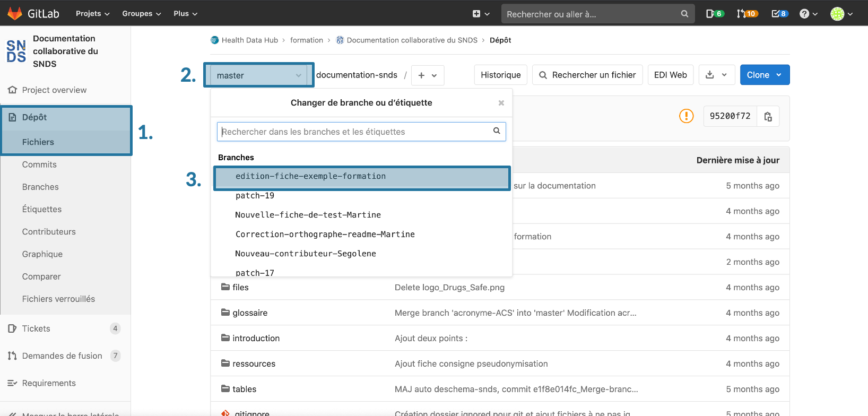Click the Historique button

click(500, 75)
